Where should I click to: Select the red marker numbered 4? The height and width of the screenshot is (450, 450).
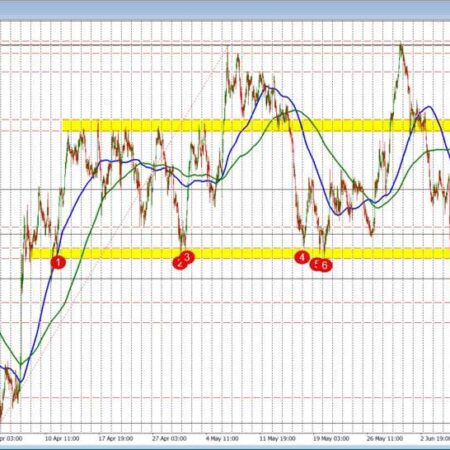coord(302,257)
